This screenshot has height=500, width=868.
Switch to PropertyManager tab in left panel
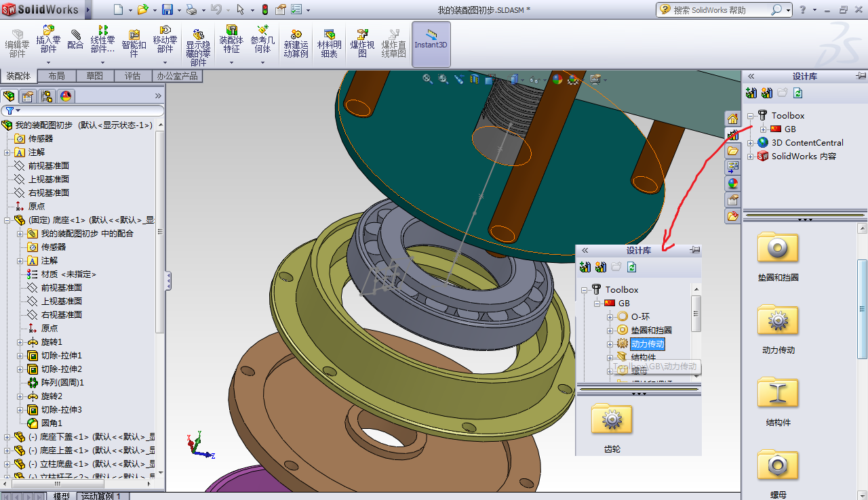point(28,96)
